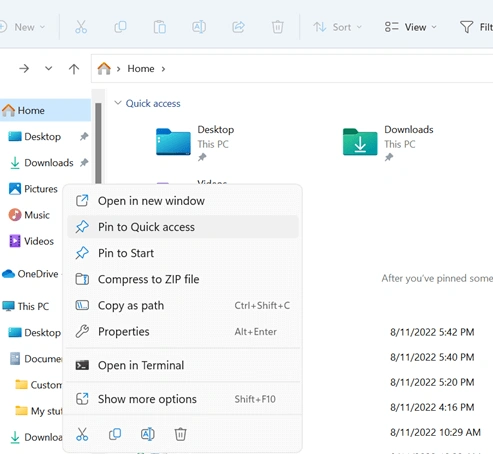
Task: Click the Rename icon in the top toolbar
Action: (x=199, y=27)
